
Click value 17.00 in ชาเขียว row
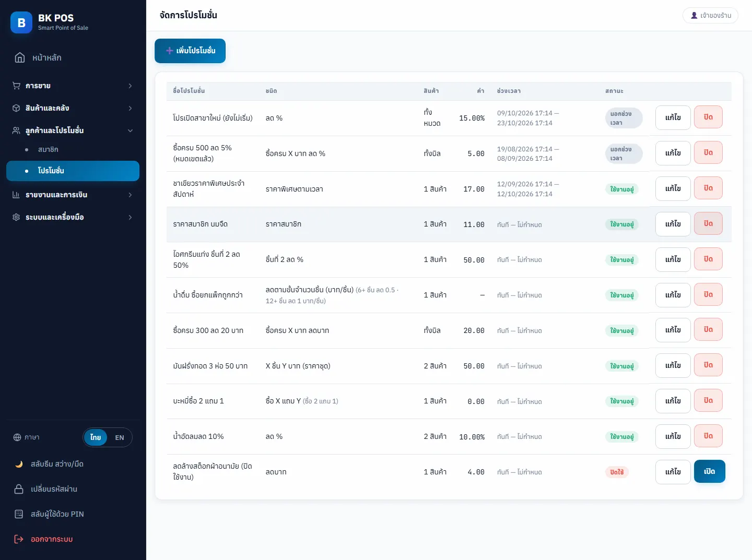click(x=474, y=189)
